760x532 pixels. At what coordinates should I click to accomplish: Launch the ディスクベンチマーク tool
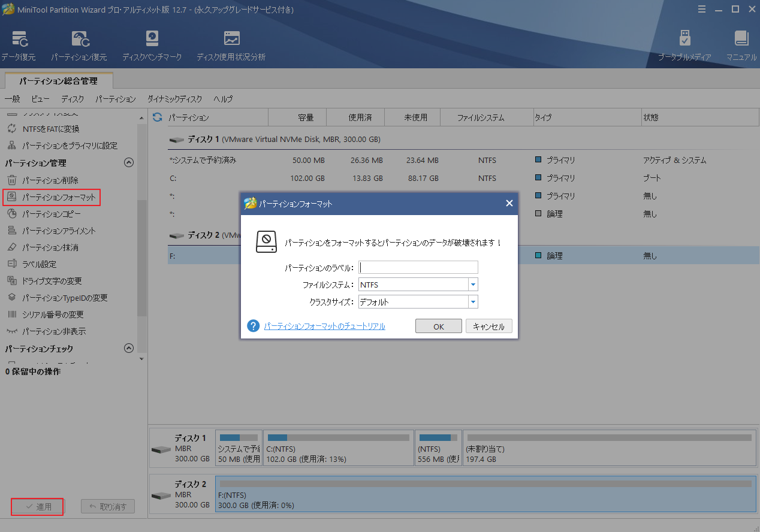[x=152, y=40]
